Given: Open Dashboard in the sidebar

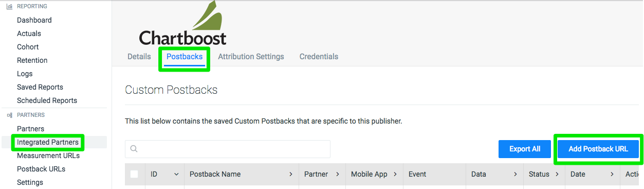Looking at the screenshot, I should tap(34, 20).
